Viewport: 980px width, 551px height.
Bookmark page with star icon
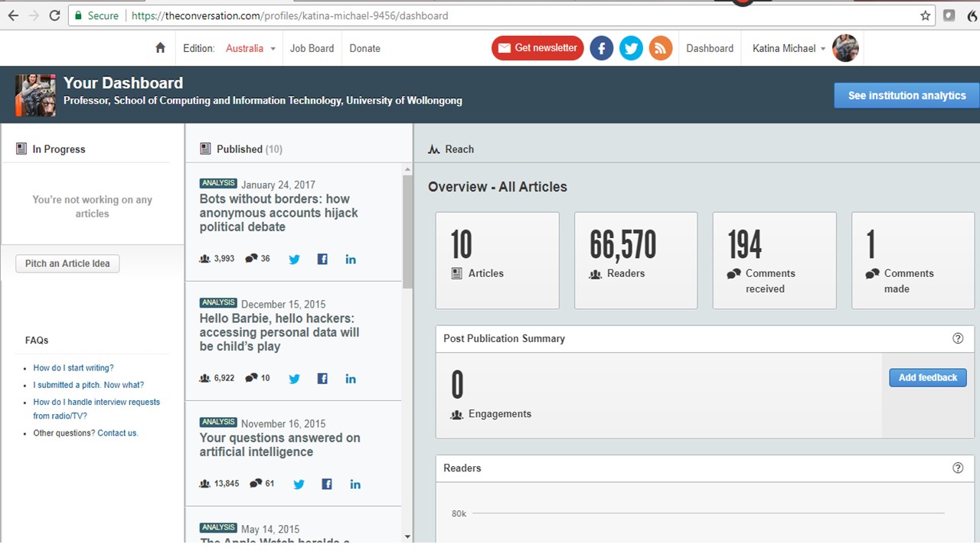click(926, 15)
